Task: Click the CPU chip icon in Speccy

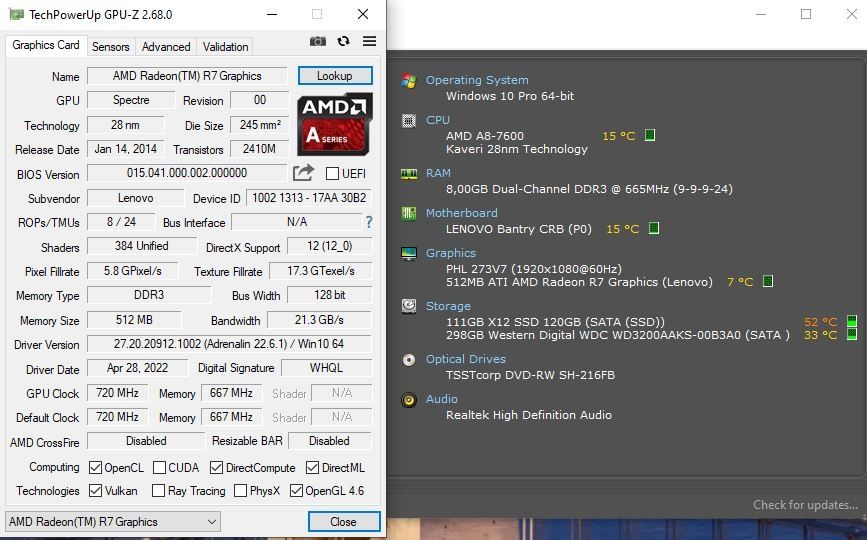Action: tap(409, 120)
